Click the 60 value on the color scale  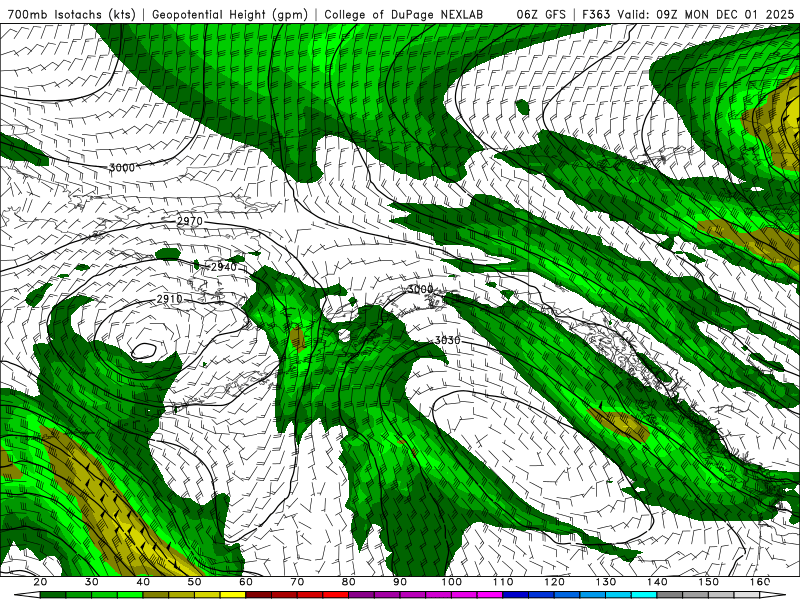246,582
